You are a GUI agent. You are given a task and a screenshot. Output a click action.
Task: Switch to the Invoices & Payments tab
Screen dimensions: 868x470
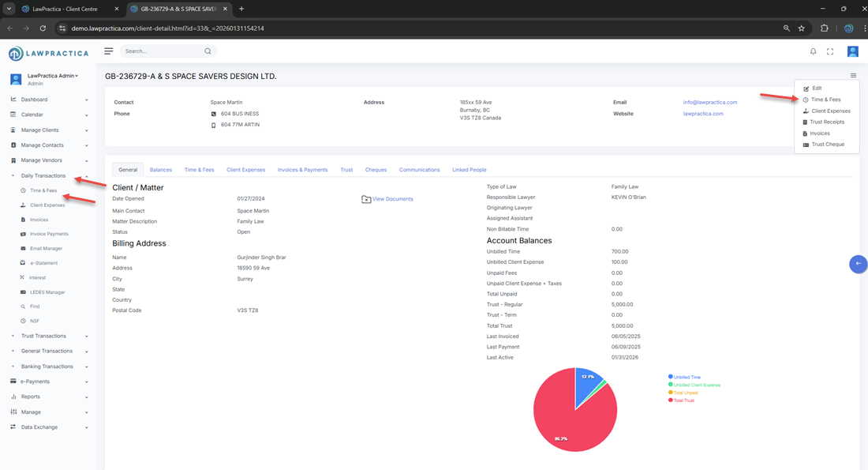coord(302,170)
